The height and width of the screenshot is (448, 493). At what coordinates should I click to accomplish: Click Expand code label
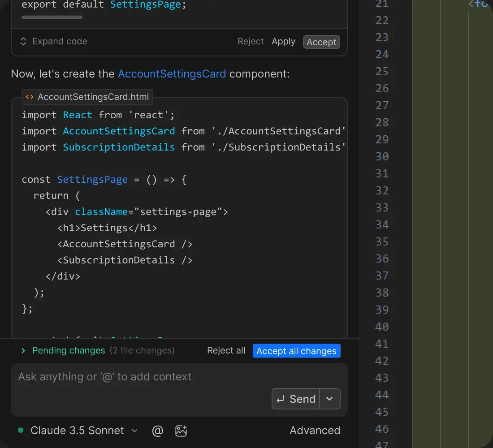click(60, 42)
